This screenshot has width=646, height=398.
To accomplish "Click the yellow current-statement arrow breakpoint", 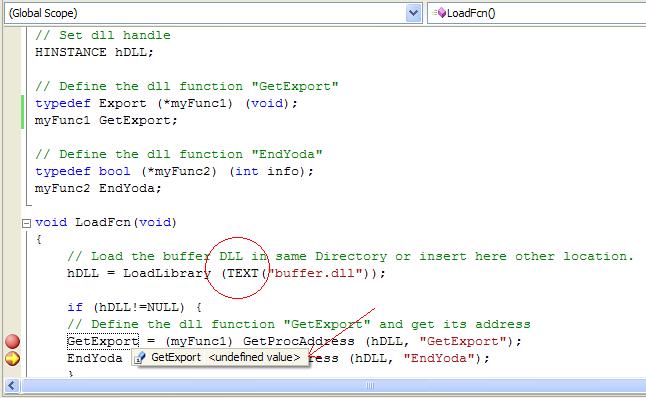I will (12, 358).
